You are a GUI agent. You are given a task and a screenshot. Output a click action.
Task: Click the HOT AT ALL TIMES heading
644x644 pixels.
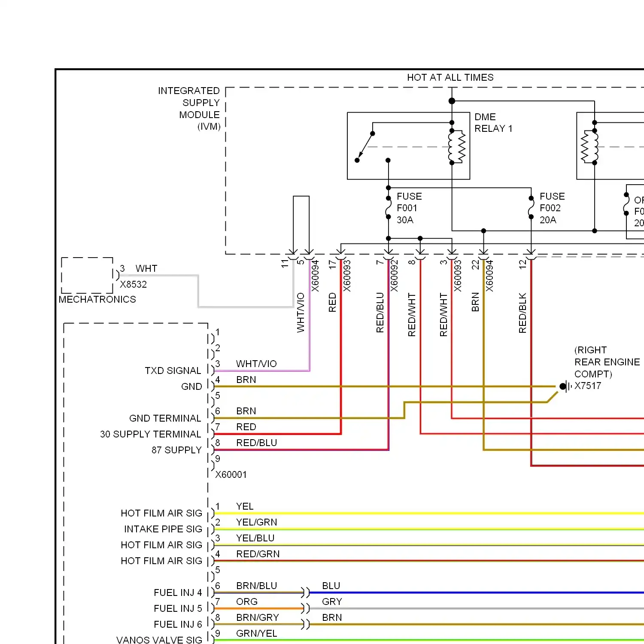(x=450, y=77)
